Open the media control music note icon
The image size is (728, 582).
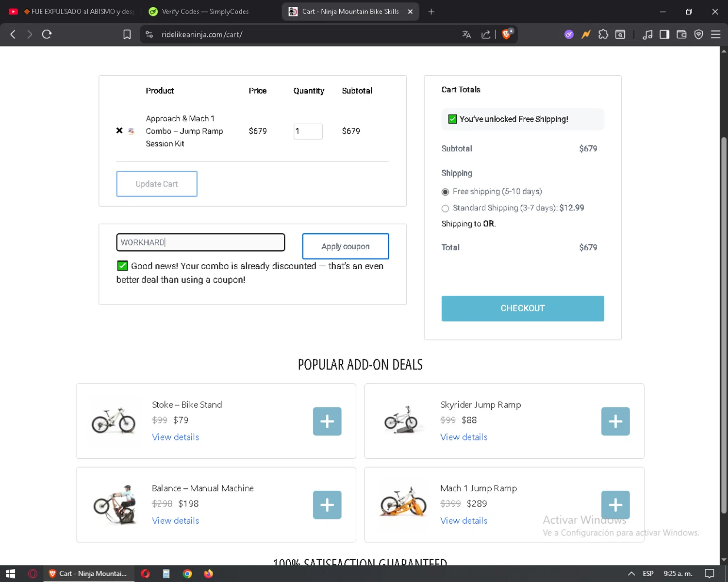coord(647,34)
